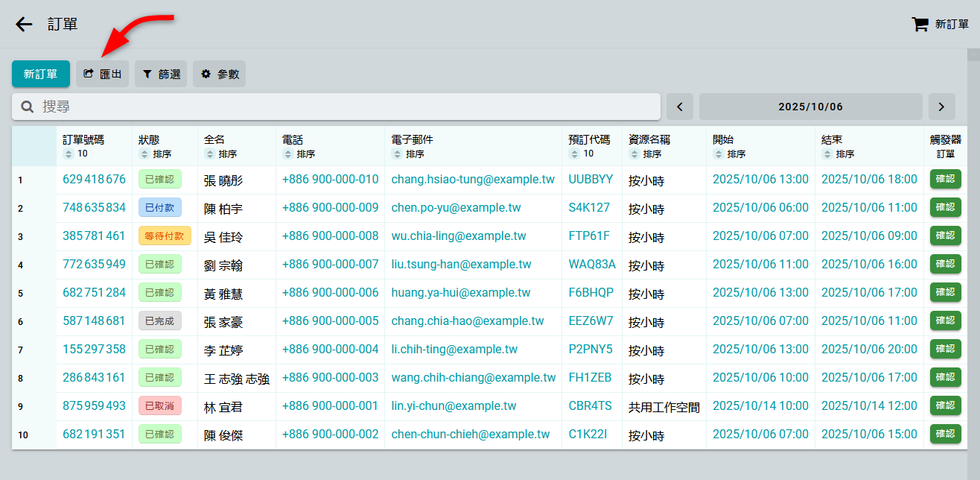The image size is (980, 480).
Task: Click the 等待付款 status badge
Action: [x=165, y=236]
